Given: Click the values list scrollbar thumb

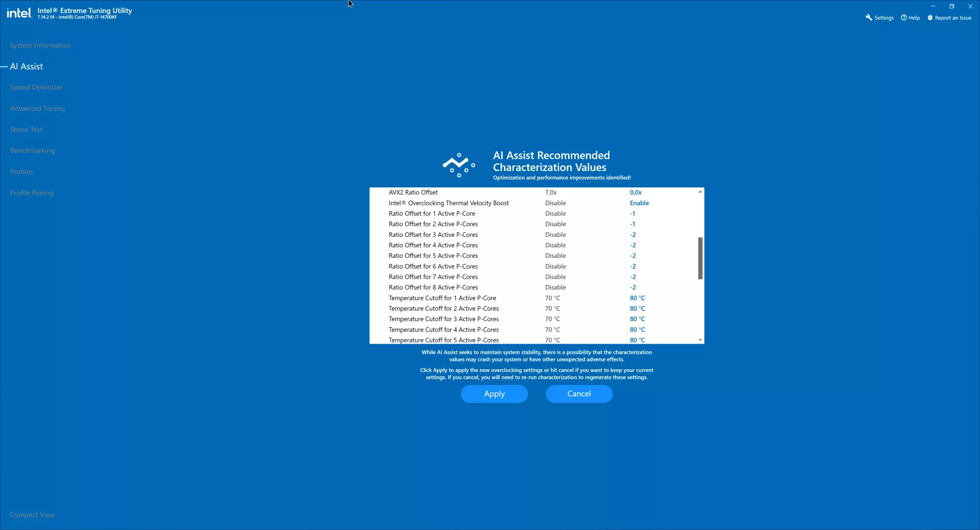Looking at the screenshot, I should (700, 258).
